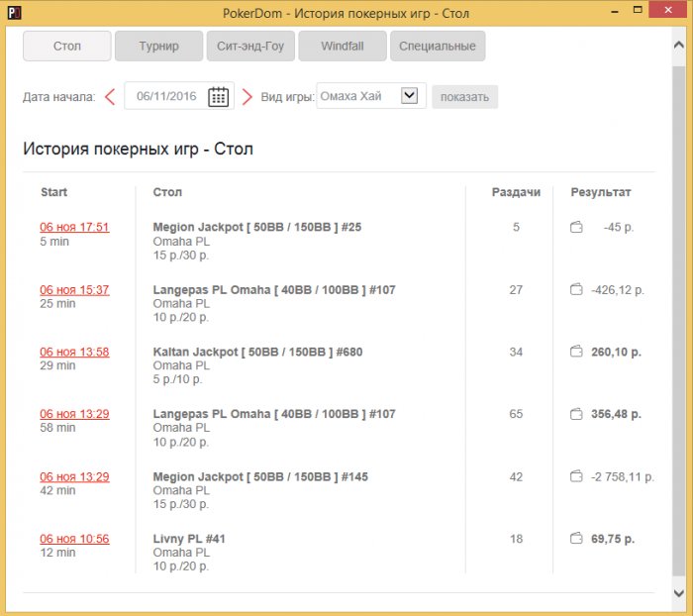Go to previous date with left arrow
This screenshot has width=693, height=616.
[x=110, y=96]
